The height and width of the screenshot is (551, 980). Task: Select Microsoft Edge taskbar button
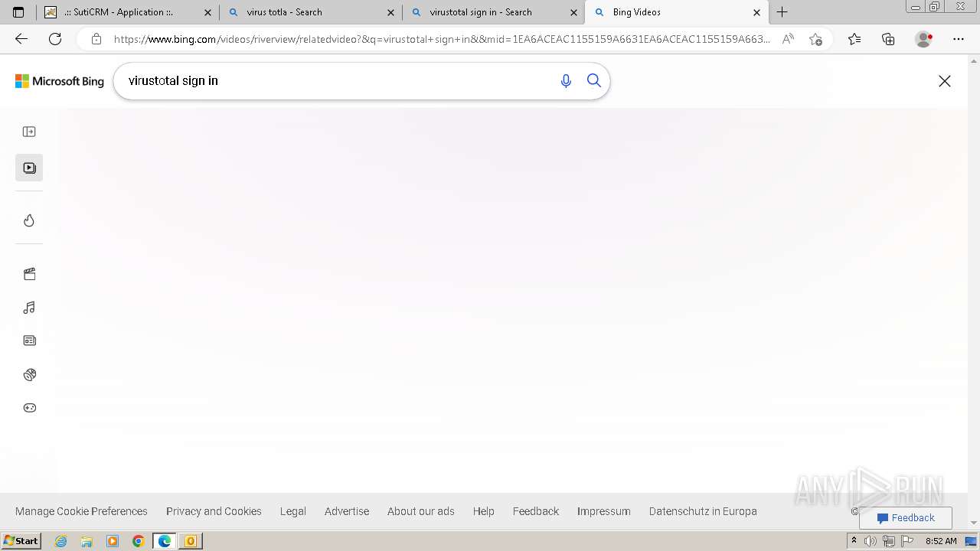tap(165, 541)
